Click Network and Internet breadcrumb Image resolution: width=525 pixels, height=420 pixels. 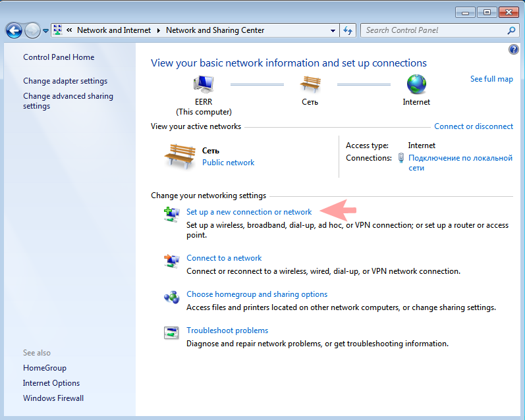pos(114,30)
